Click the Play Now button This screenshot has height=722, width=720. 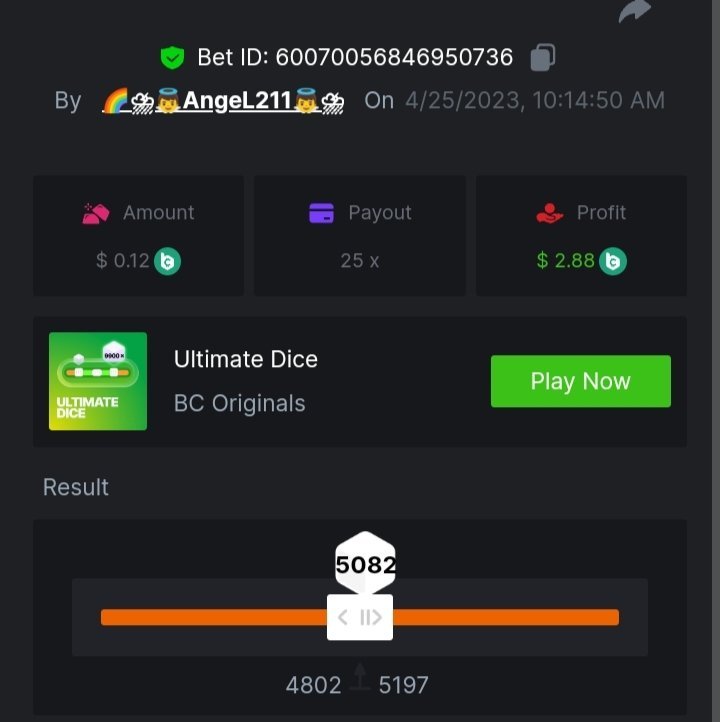(581, 381)
